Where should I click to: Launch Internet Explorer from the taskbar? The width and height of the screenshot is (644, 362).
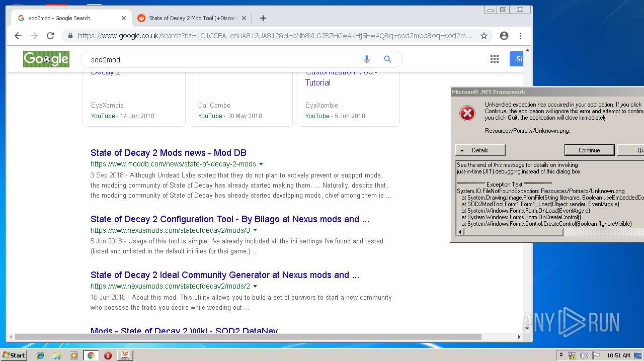tap(40, 355)
